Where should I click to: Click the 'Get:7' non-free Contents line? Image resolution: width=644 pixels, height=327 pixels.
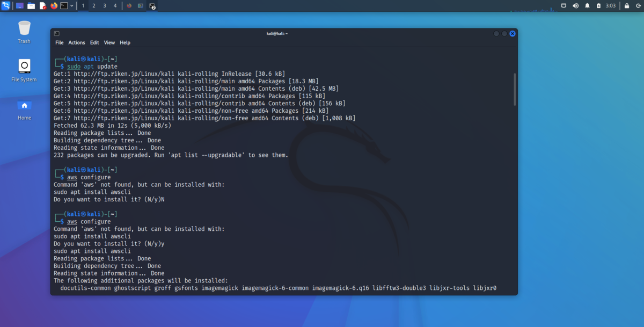[x=204, y=118]
